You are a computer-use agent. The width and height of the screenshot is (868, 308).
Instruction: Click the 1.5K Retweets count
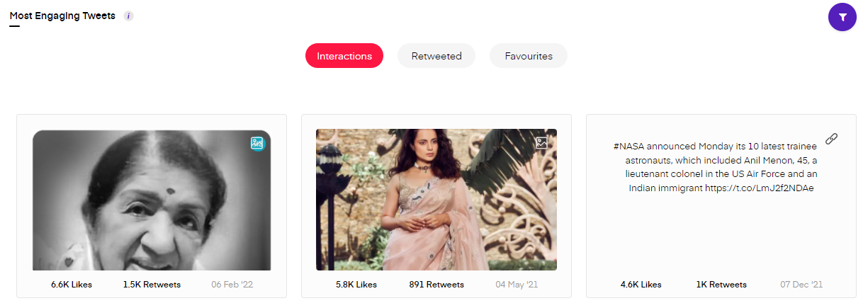152,285
